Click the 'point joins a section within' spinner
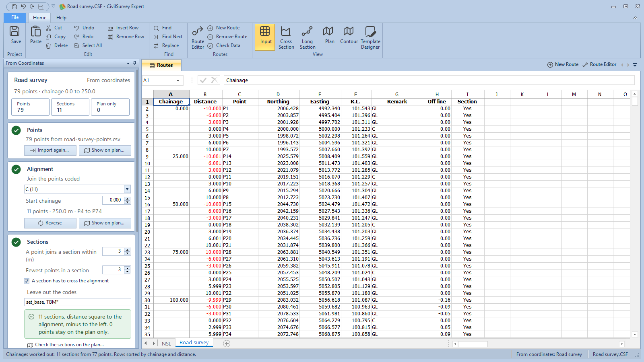Viewport: 644px width, 362px height. click(127, 251)
